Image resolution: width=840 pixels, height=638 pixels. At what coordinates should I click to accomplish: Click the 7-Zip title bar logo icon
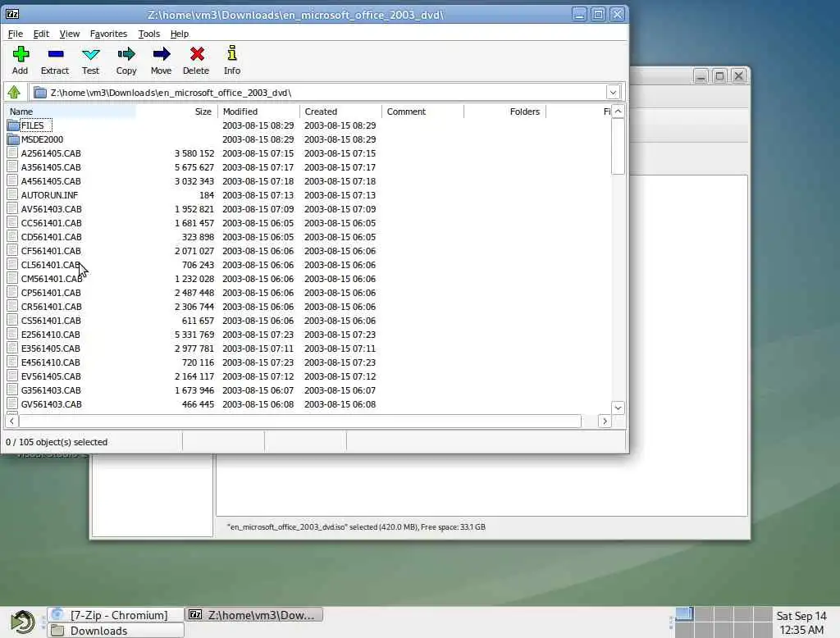(x=12, y=14)
